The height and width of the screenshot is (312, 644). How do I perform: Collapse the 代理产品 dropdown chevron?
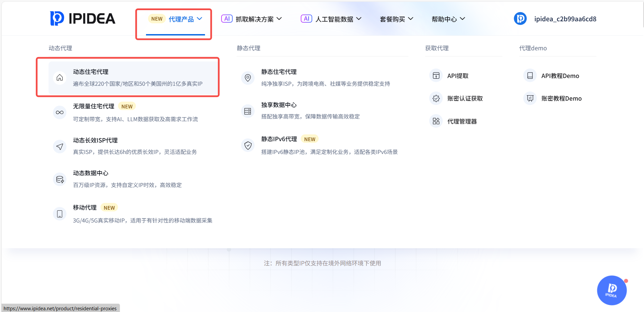click(200, 19)
